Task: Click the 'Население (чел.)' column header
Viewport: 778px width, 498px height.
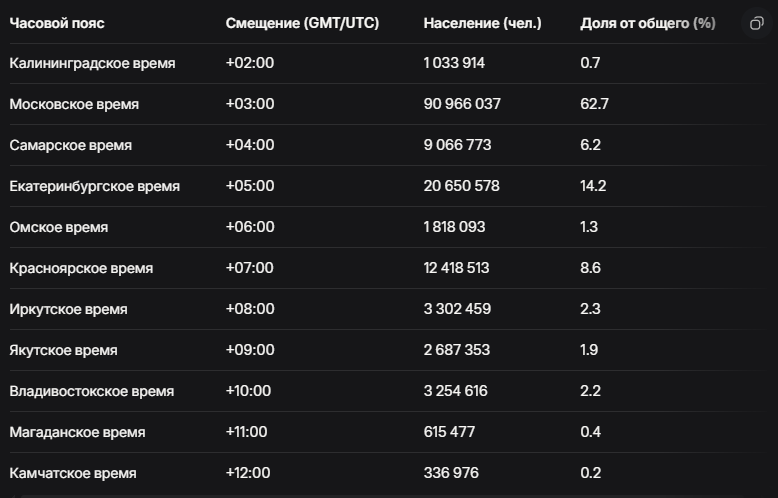Action: 482,23
